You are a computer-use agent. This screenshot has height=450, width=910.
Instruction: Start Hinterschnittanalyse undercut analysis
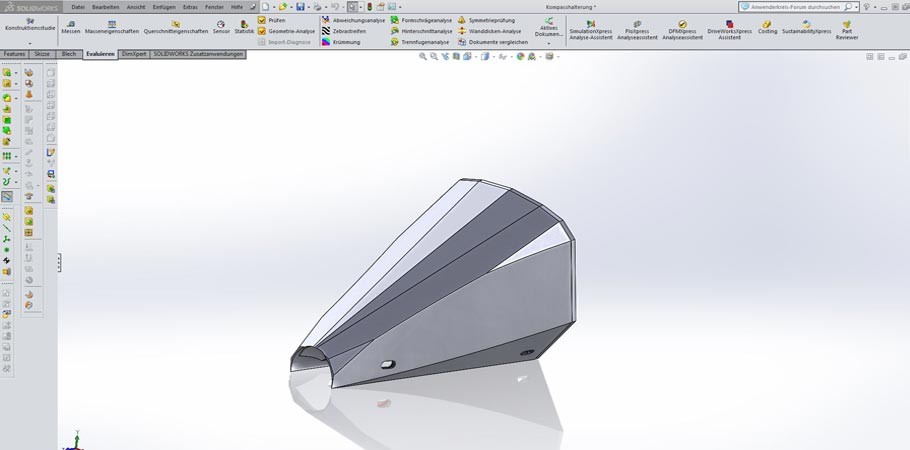pyautogui.click(x=421, y=31)
